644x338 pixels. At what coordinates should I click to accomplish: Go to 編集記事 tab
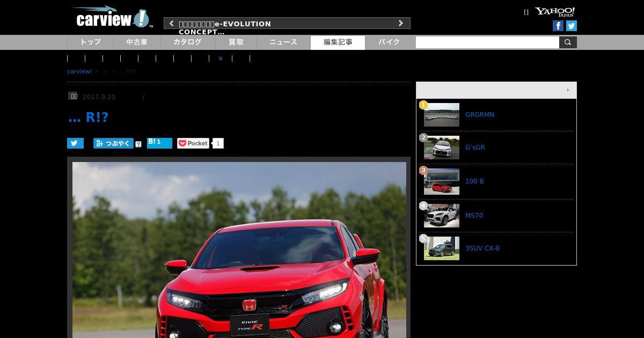(x=338, y=42)
